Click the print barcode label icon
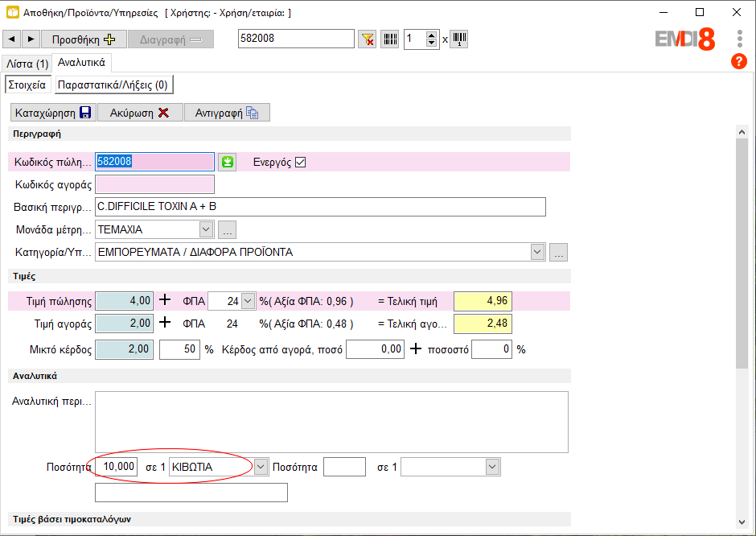This screenshot has height=536, width=756. (459, 39)
